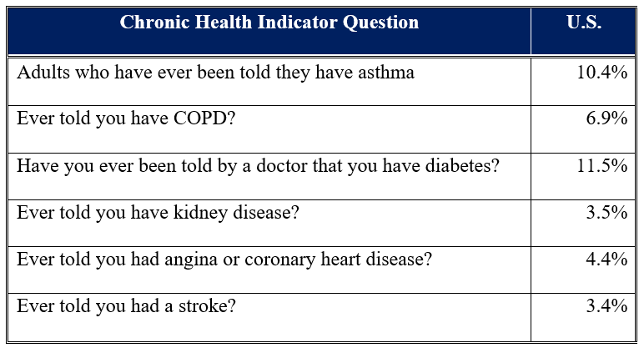Click the asthma question row text
Screen dimensions: 644x353
pyautogui.click(x=215, y=72)
